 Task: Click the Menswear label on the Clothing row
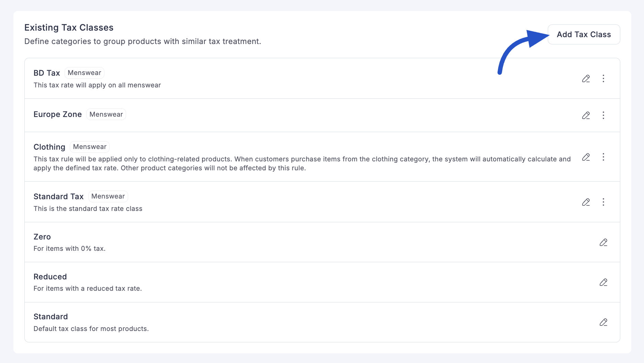pyautogui.click(x=90, y=147)
